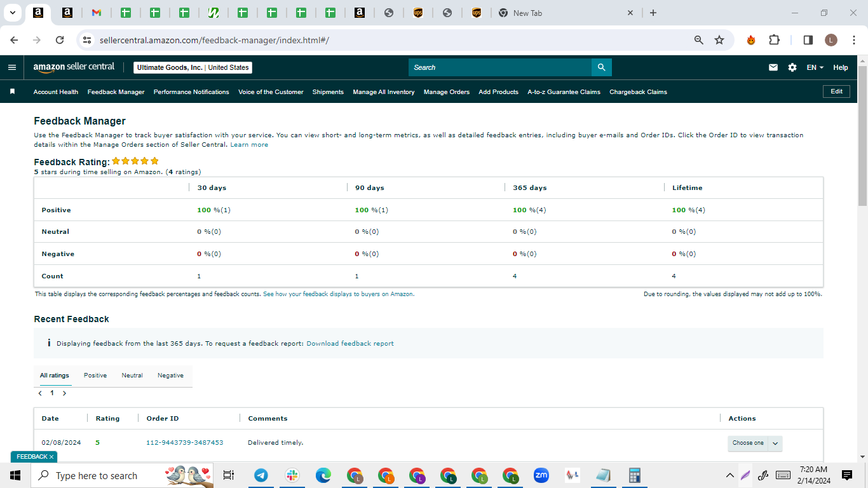Click the flame extension icon
The width and height of the screenshot is (868, 488).
click(751, 40)
